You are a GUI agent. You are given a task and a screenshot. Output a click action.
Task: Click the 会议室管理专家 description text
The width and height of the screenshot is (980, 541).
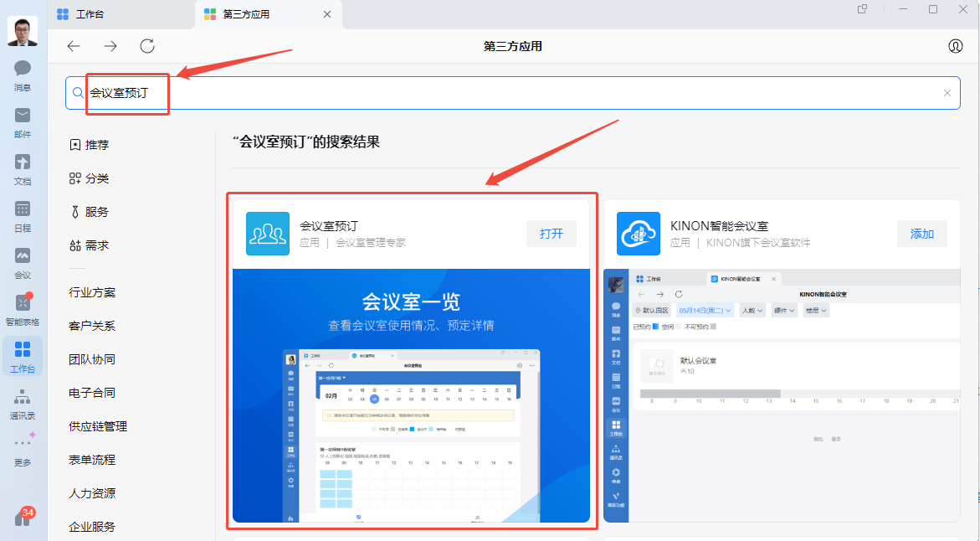(371, 243)
